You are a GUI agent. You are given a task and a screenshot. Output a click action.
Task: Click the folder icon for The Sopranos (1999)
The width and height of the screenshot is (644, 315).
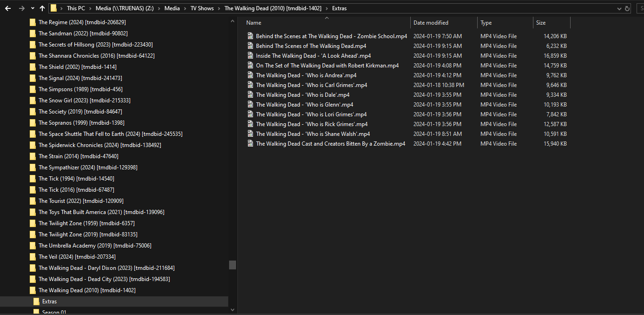33,123
